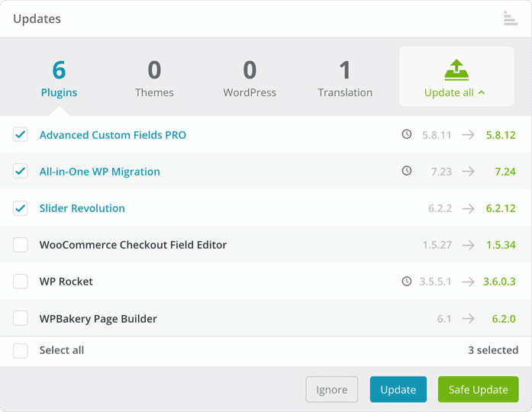Switch to the Themes tab
Screen dimensions: 532x412
(x=154, y=79)
